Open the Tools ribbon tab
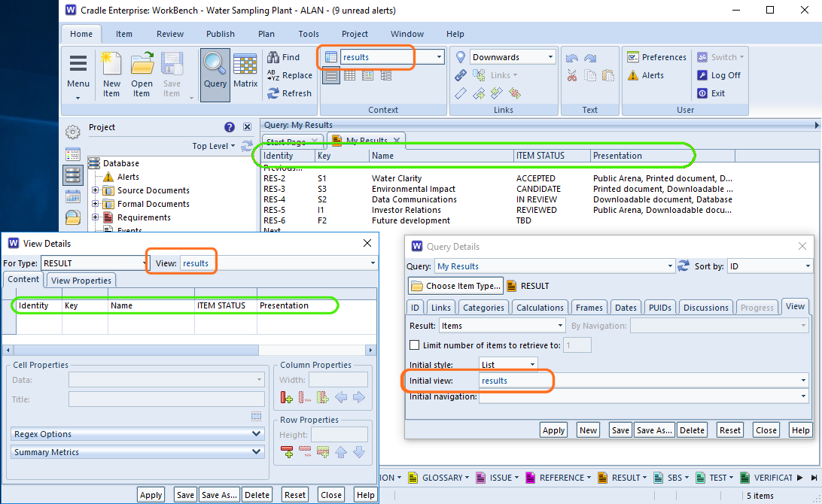 pyautogui.click(x=309, y=34)
